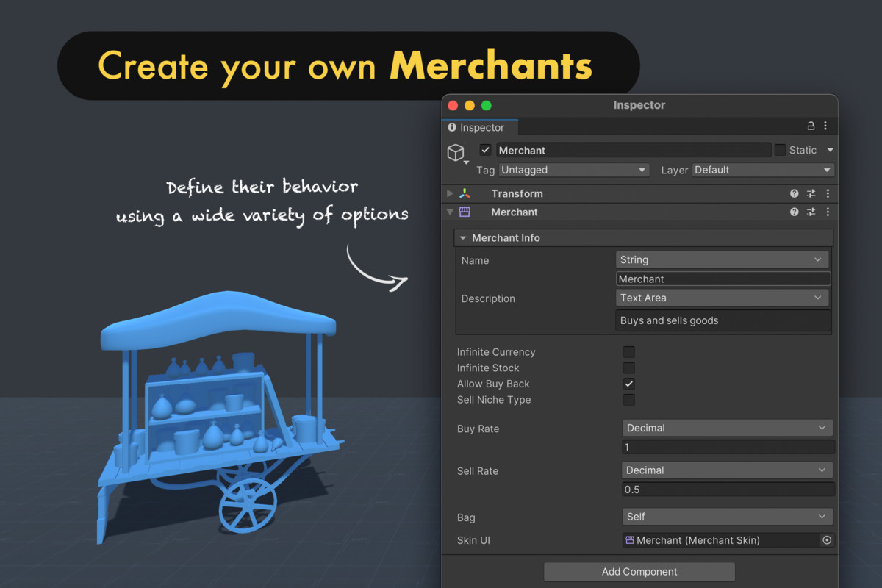Check the Static checkbox
Screen dimensions: 882x588
780,150
